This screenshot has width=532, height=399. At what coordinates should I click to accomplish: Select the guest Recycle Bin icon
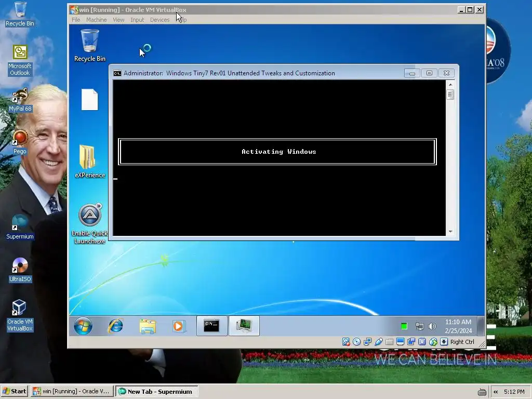pos(90,46)
